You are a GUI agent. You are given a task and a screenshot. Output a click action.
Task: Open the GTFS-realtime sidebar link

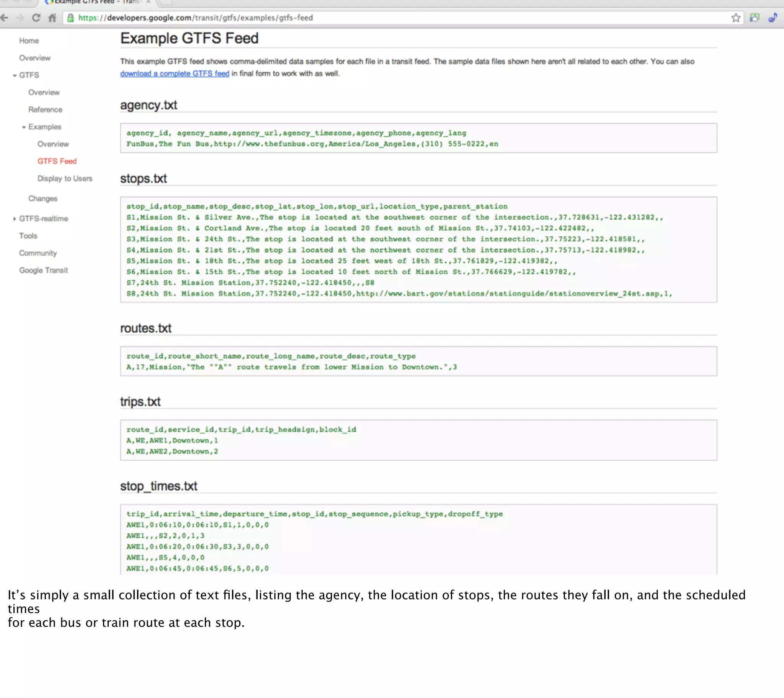pyautogui.click(x=43, y=219)
